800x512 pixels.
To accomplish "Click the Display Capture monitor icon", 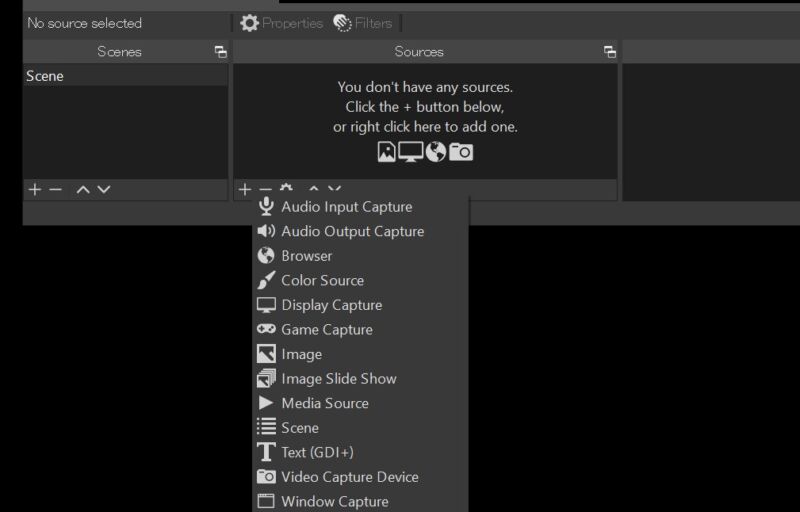I will click(x=266, y=305).
